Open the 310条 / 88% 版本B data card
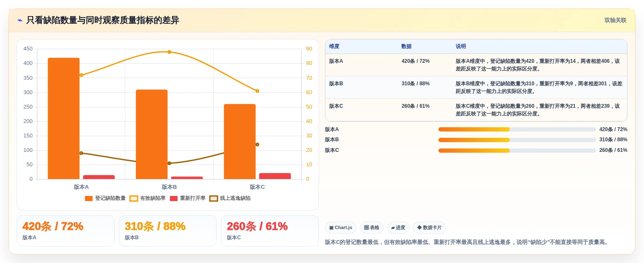This screenshot has height=263, width=644. pyautogui.click(x=168, y=231)
